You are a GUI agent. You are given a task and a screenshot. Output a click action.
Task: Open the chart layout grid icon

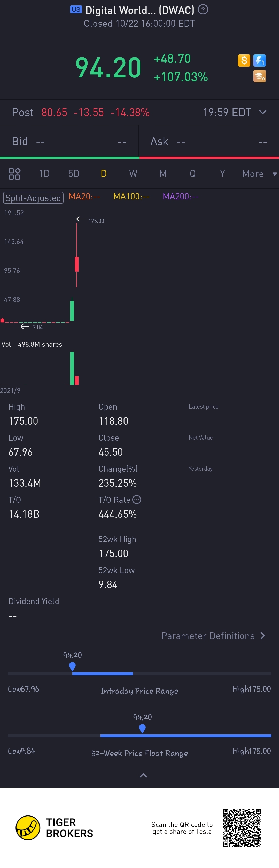click(x=14, y=174)
